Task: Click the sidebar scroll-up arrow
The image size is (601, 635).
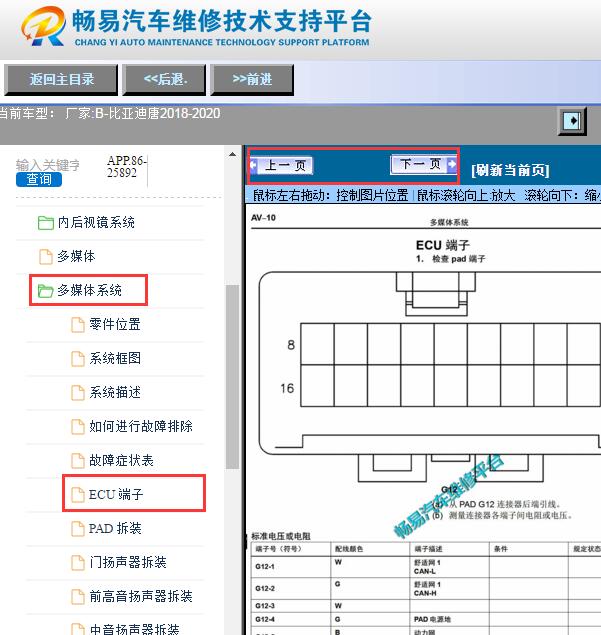Action: 232,154
